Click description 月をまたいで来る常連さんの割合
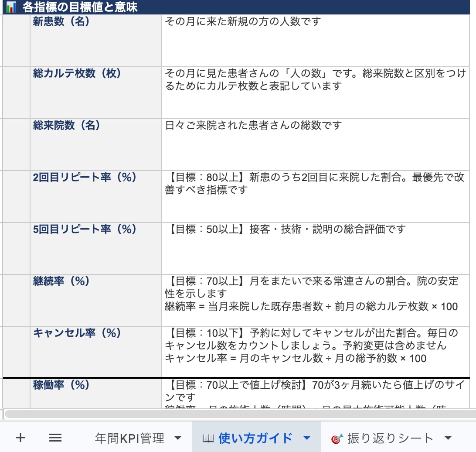The width and height of the screenshot is (476, 452). click(316, 301)
